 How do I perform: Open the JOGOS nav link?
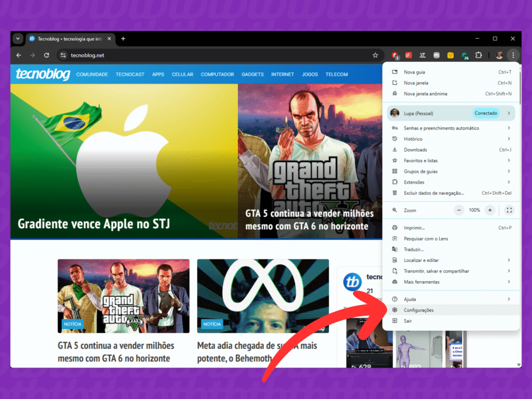tap(310, 75)
